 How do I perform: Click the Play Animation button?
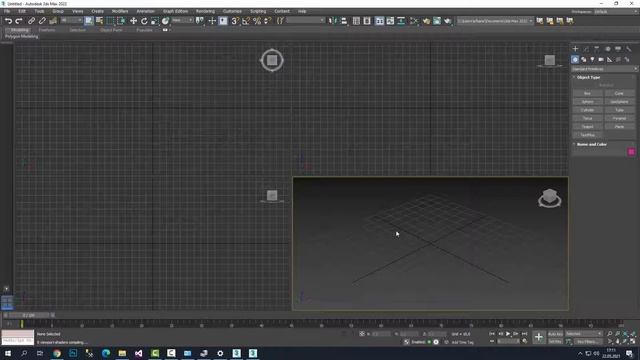pyautogui.click(x=508, y=334)
